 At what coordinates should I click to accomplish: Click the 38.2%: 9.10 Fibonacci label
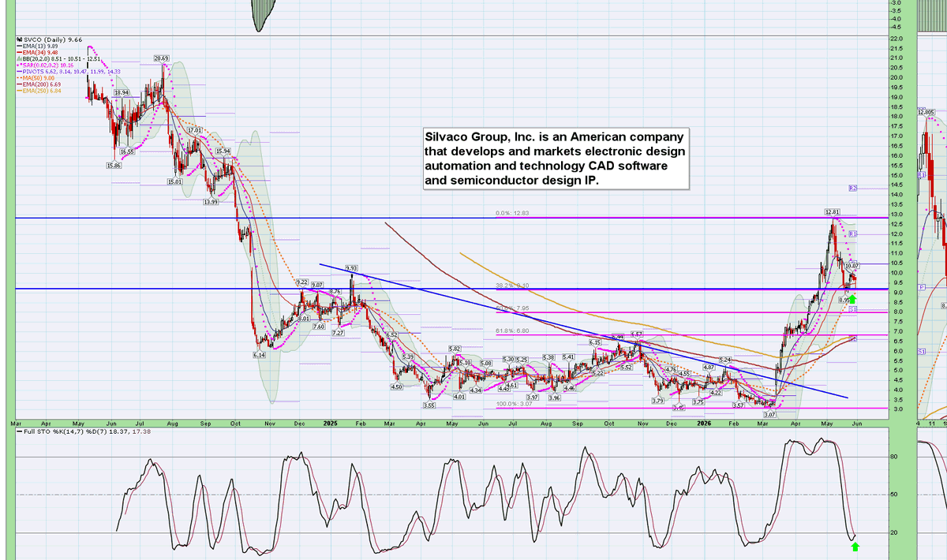(x=511, y=286)
